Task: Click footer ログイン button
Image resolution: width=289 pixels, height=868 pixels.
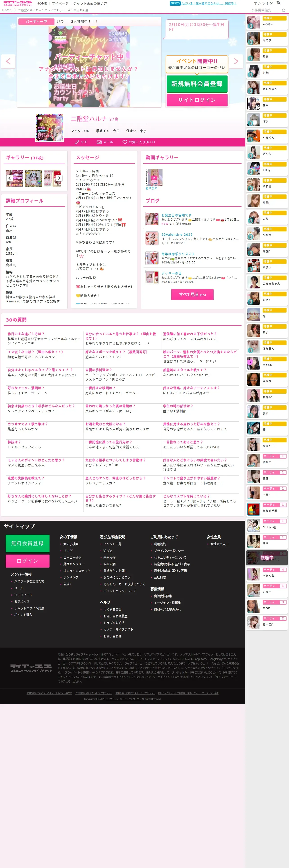Action: 27,561
